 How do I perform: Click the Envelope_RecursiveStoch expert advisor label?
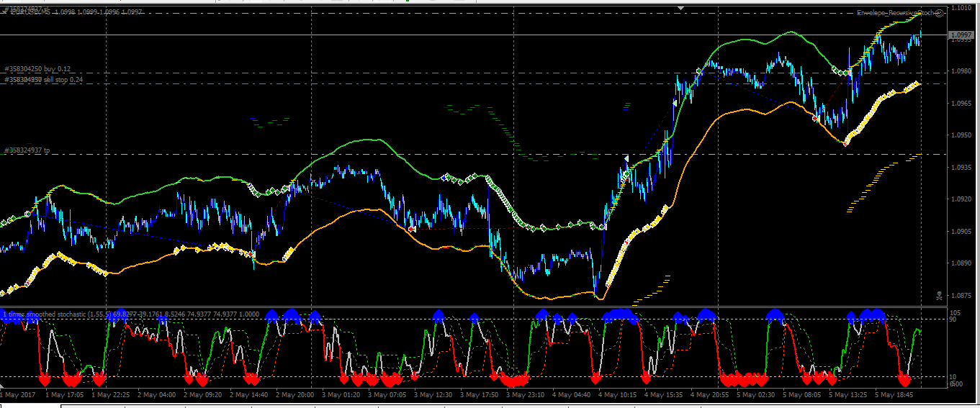pos(896,13)
